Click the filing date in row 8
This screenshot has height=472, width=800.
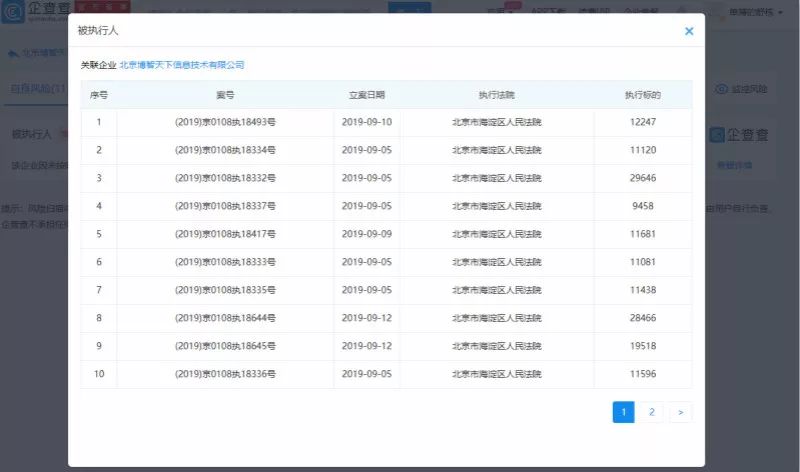(367, 318)
